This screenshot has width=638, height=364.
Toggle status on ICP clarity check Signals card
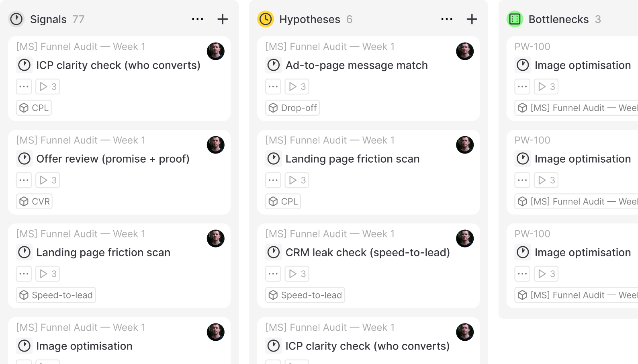point(25,65)
